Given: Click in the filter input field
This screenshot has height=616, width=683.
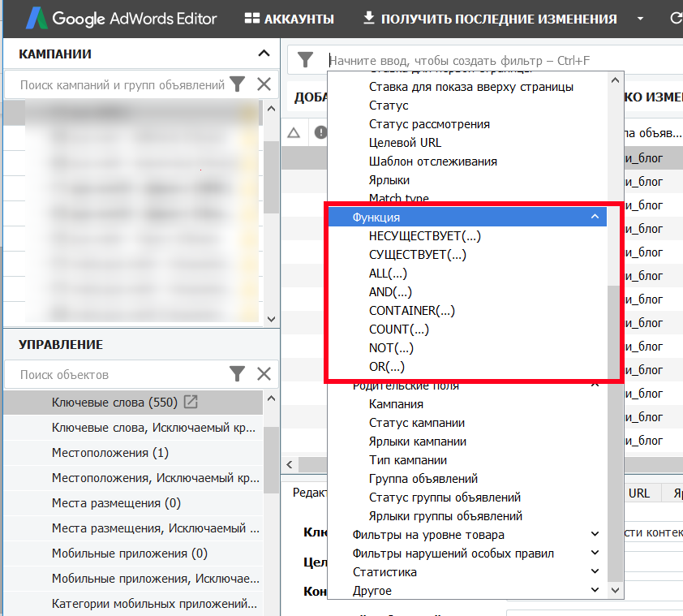Looking at the screenshot, I should click(x=501, y=60).
